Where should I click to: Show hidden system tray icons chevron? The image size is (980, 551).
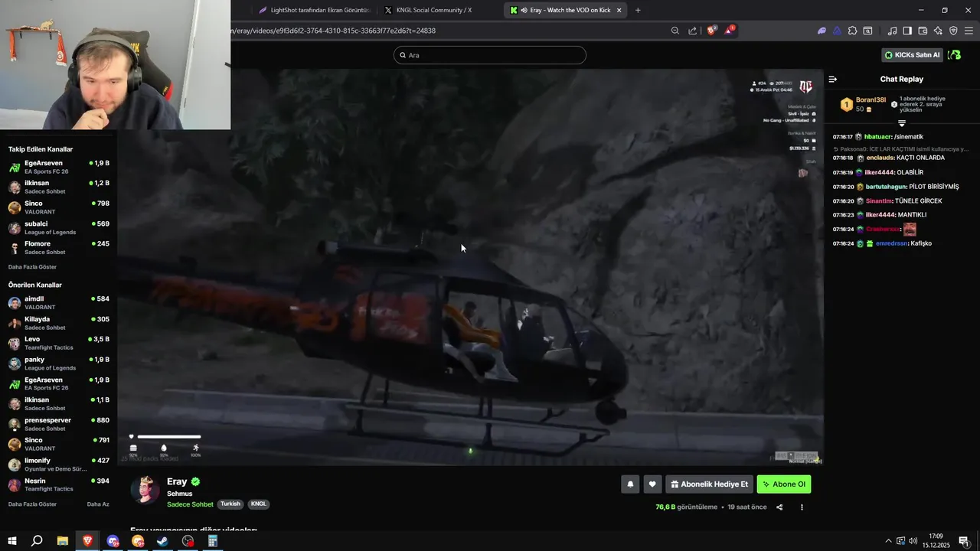888,541
